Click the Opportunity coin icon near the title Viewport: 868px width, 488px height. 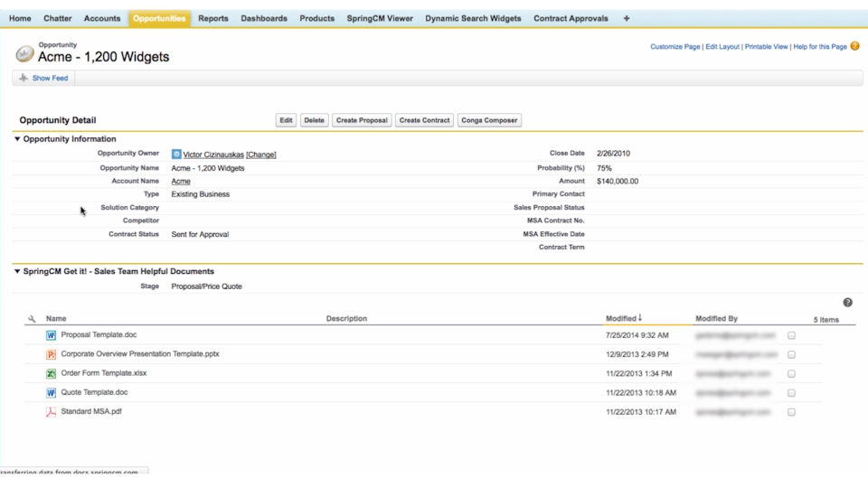(x=24, y=53)
